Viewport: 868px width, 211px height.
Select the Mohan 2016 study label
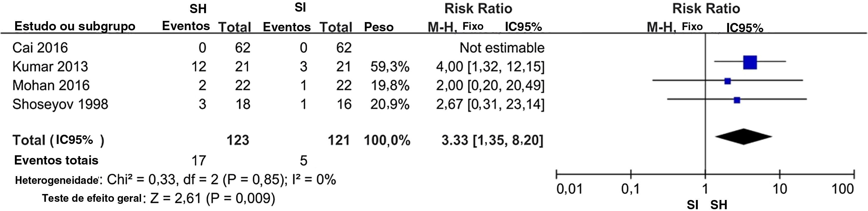pyautogui.click(x=51, y=86)
